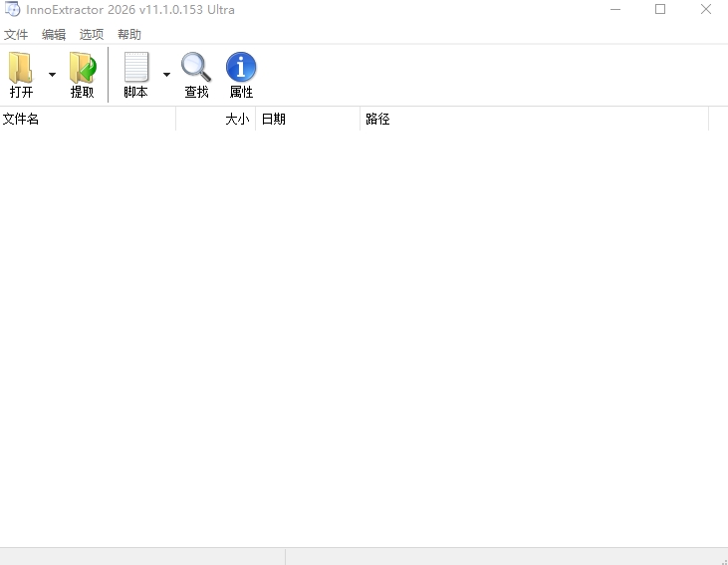Click the InnoExtractor title bar app icon
Viewport: 728px width, 565px height.
13,9
